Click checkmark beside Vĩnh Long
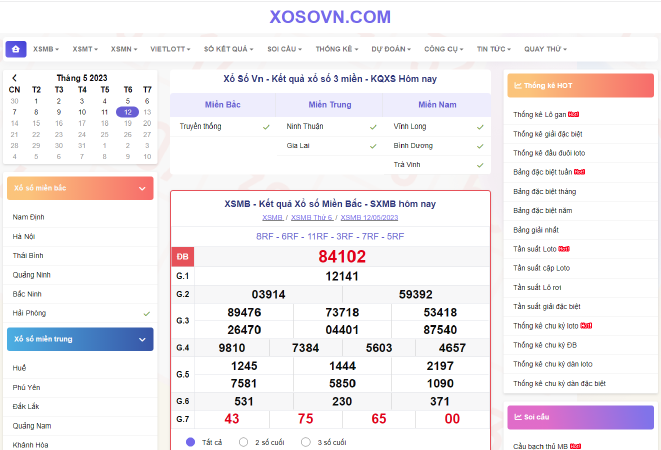The height and width of the screenshot is (450, 661). [480, 127]
